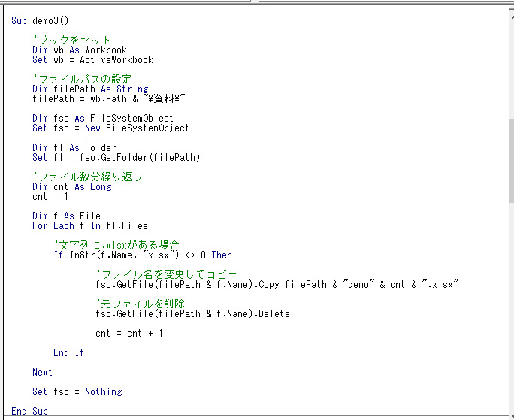Click the "End Sub" line
Screen dimensions: 514x420
pos(29,411)
